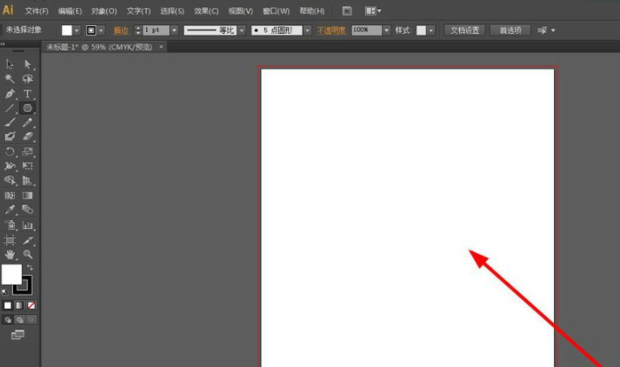
Task: Select the Rotate tool
Action: [x=10, y=151]
